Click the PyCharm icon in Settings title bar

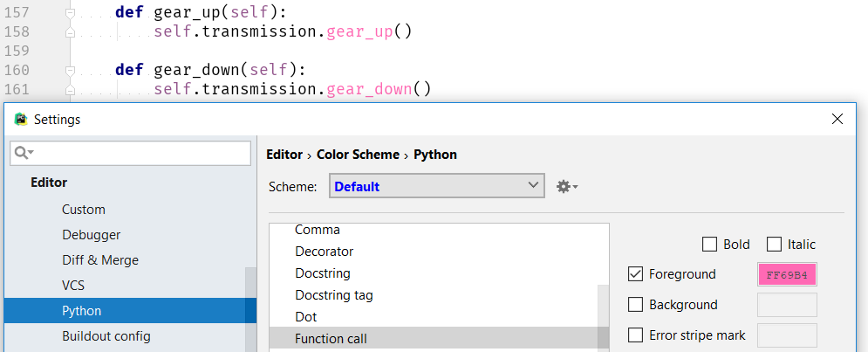[21, 119]
